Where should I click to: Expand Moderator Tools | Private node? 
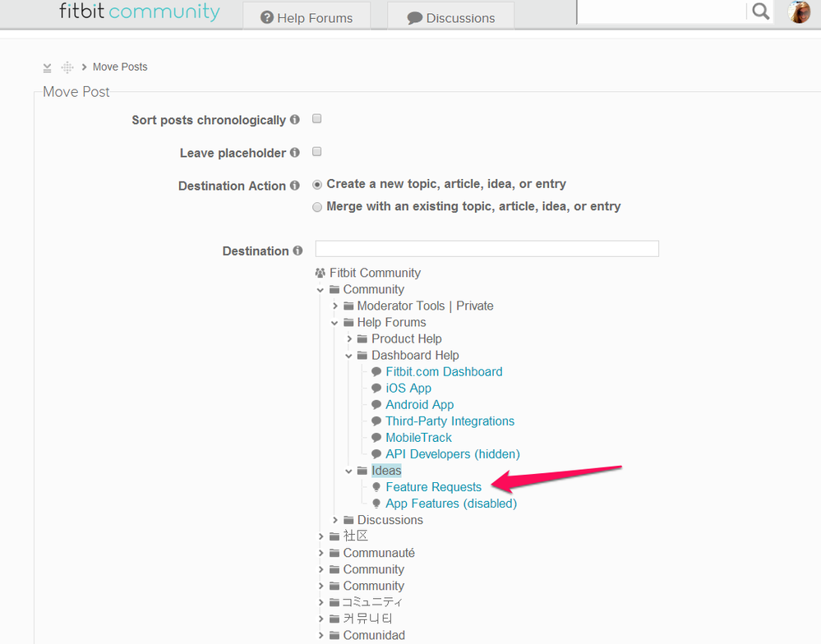pyautogui.click(x=335, y=306)
